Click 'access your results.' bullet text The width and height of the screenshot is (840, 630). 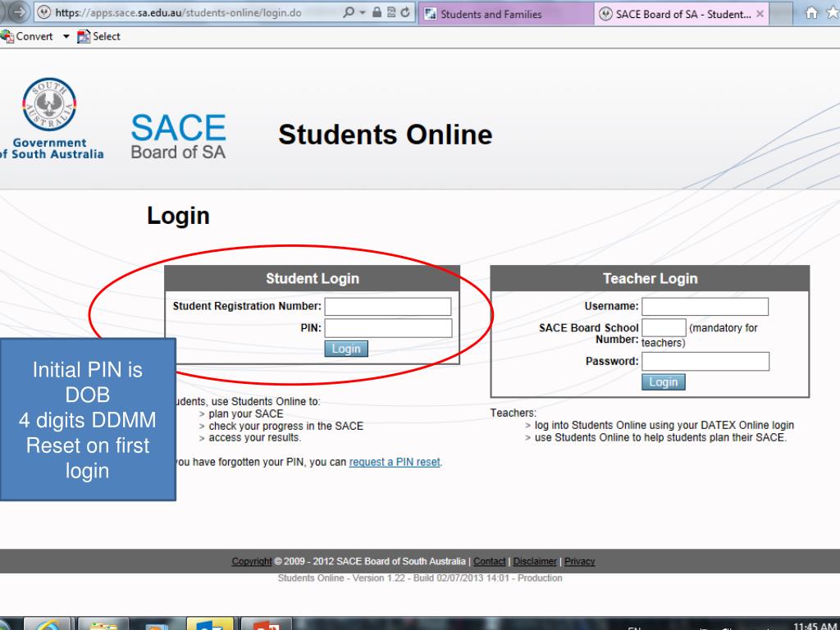[255, 438]
